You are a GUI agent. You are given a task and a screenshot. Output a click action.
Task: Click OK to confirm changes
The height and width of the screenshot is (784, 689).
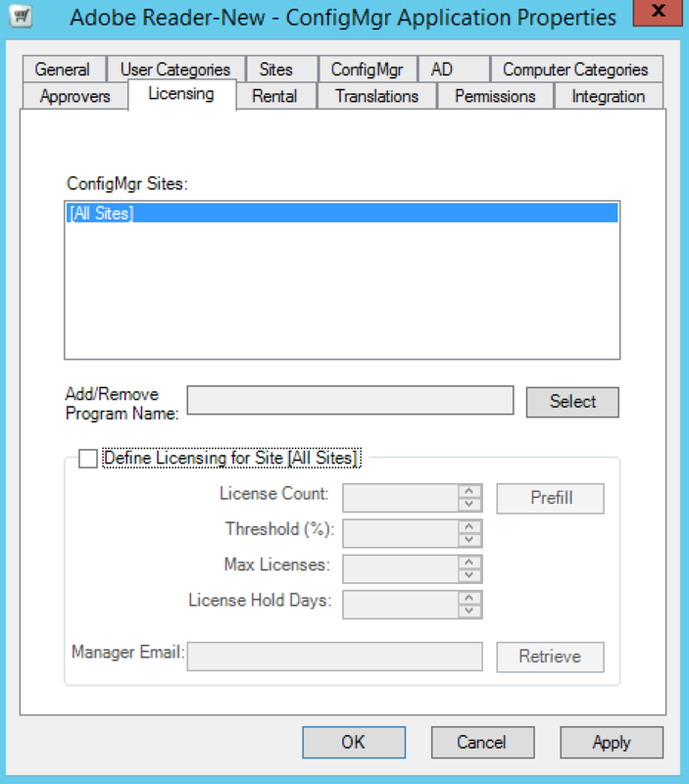353,743
